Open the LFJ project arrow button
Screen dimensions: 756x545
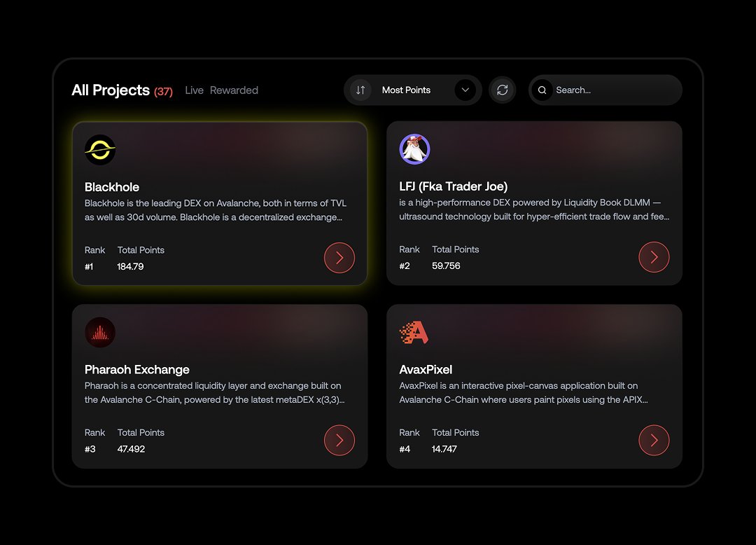click(x=654, y=257)
